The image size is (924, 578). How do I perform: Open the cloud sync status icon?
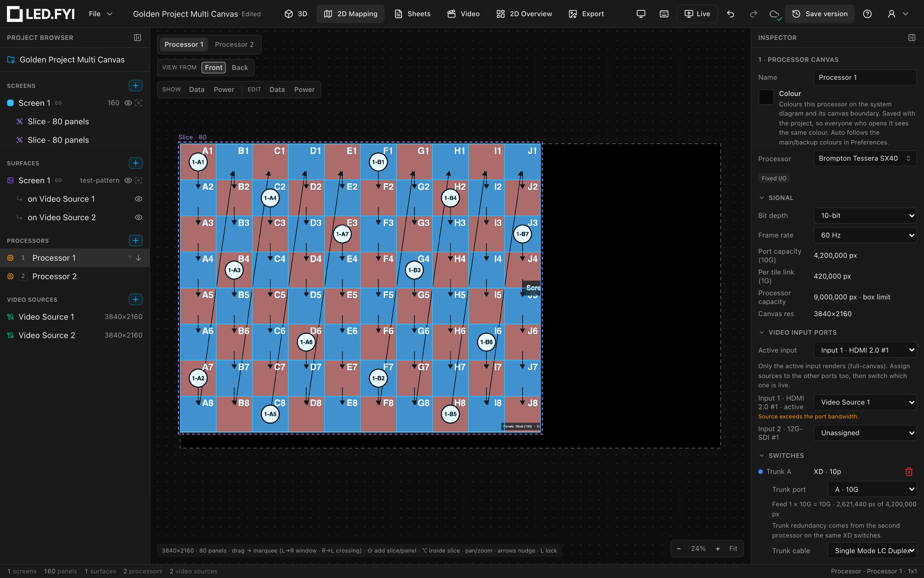point(775,14)
